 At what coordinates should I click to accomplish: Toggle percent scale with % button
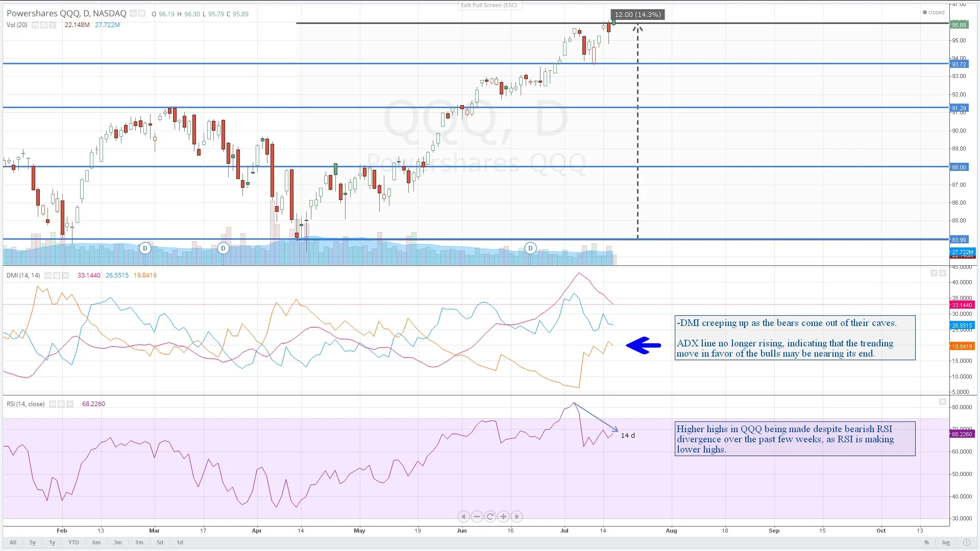point(926,543)
